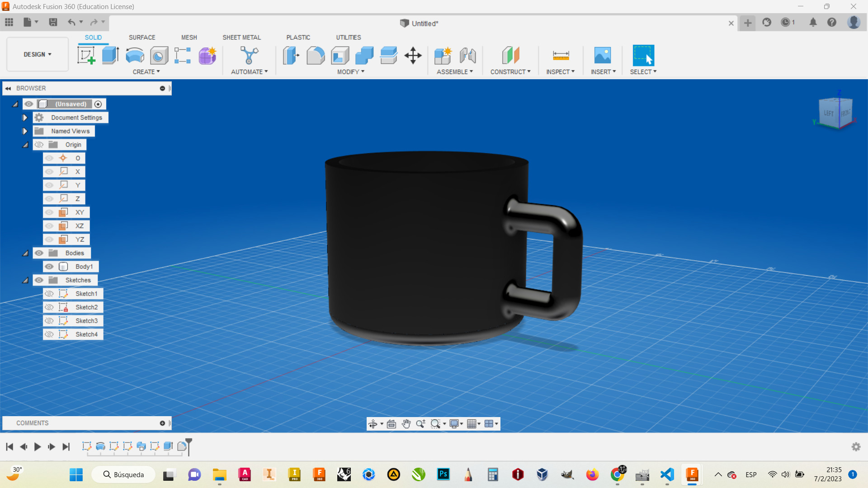Switch to the SHEET METAL tab

(241, 38)
